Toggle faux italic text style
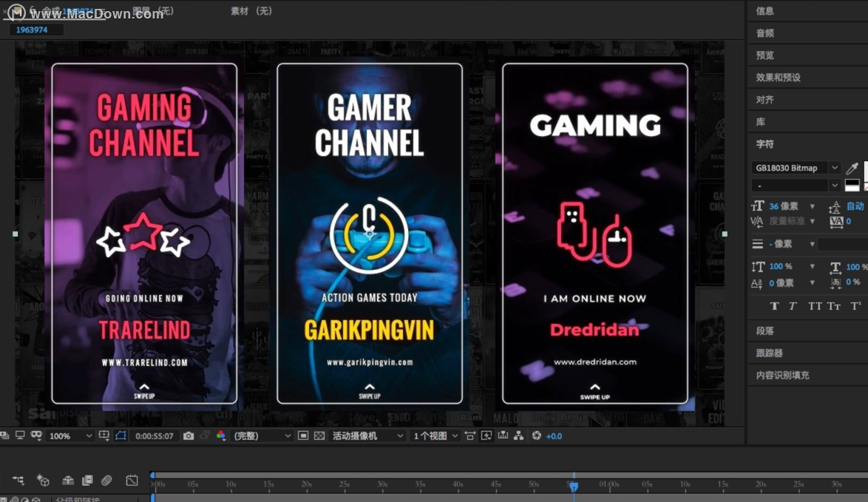868x502 pixels. [x=793, y=306]
